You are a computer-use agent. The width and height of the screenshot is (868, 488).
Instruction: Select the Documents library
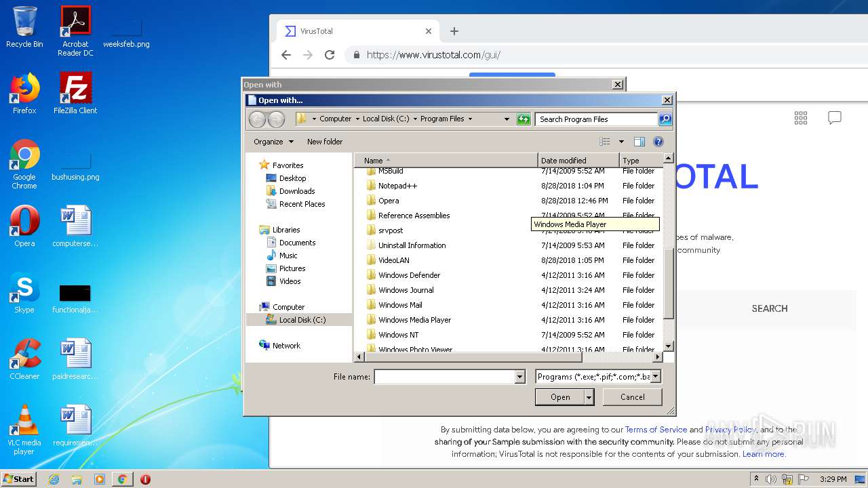click(x=297, y=243)
